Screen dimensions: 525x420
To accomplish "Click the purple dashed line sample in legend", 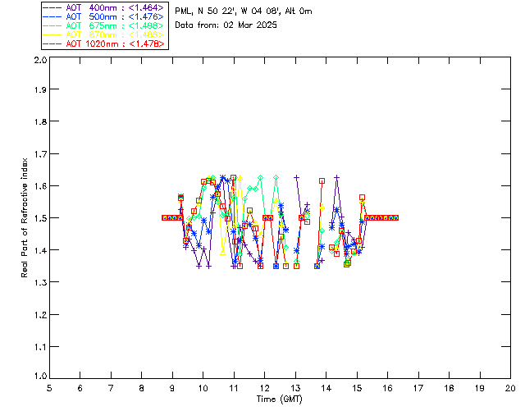I will click(x=52, y=7).
